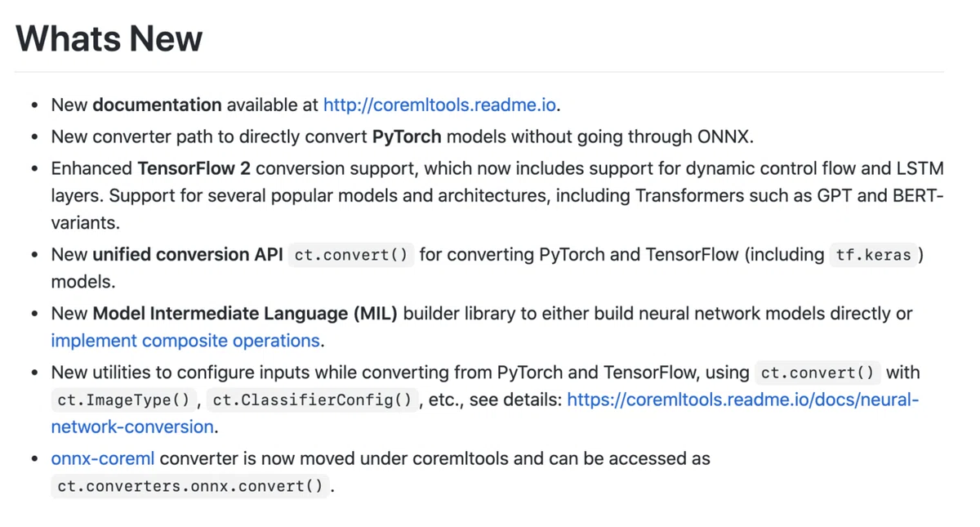Click ct.convert() code after 'unified conversion API'

(x=351, y=255)
